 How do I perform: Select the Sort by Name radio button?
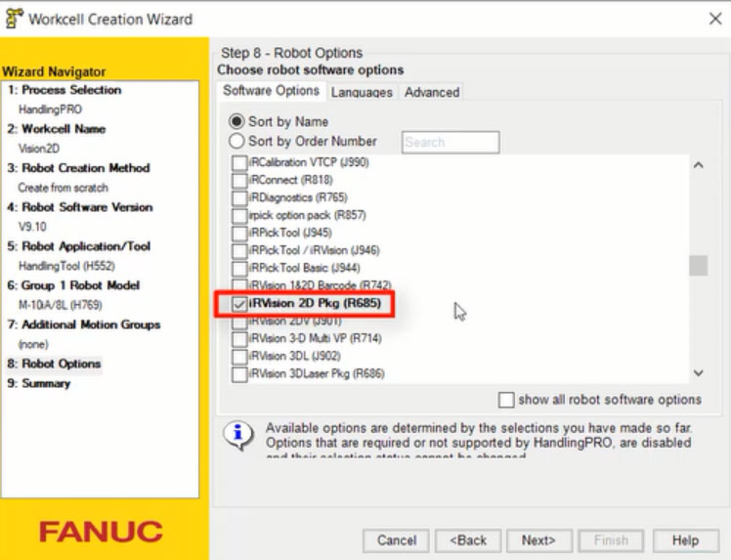(236, 122)
